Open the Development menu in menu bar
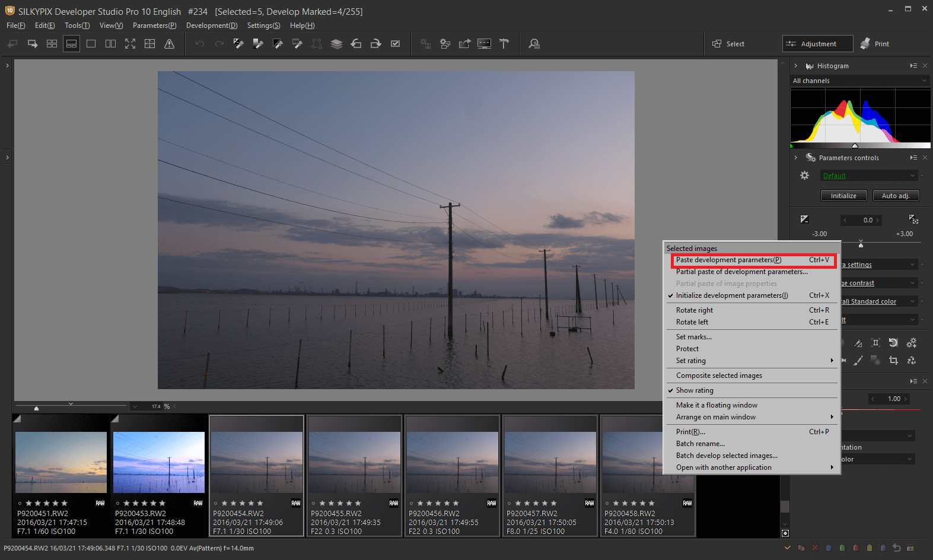Screen dimensions: 933x560 pos(212,26)
